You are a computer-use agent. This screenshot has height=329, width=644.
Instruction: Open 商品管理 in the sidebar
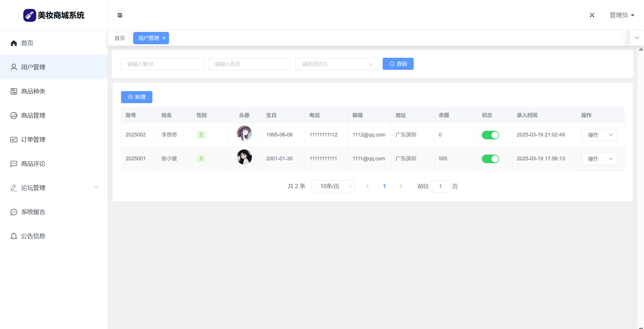pyautogui.click(x=33, y=116)
